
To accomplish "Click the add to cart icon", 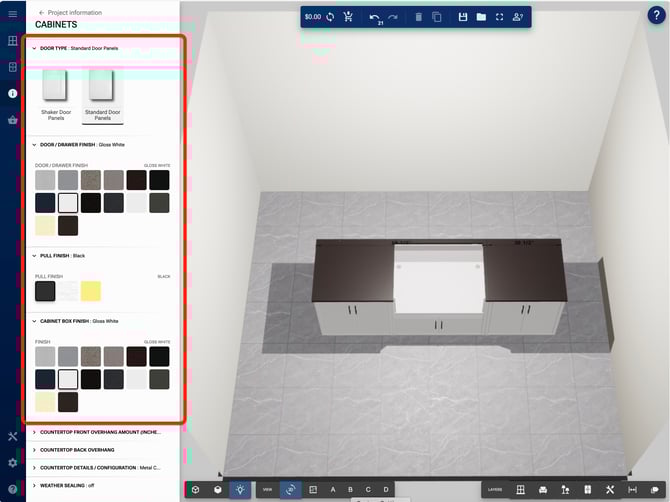I will tap(348, 17).
